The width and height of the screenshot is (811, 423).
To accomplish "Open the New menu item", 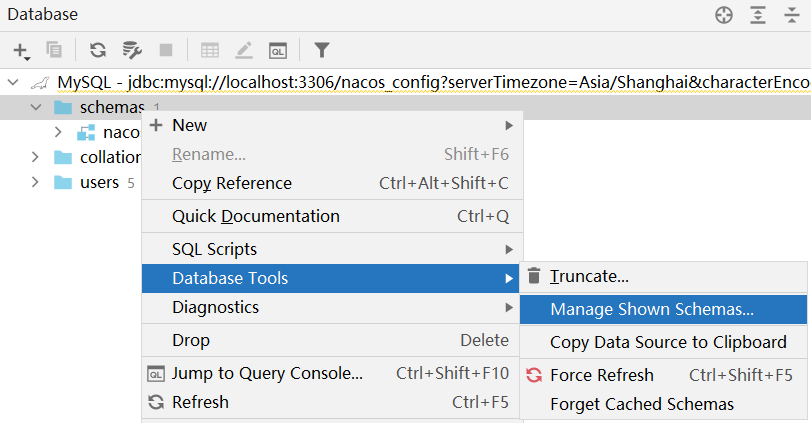I will (x=333, y=126).
